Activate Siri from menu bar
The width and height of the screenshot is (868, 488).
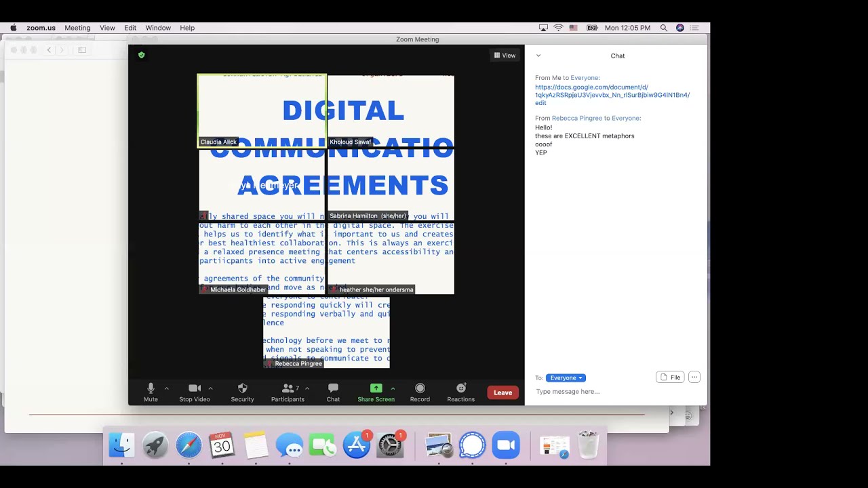click(680, 28)
